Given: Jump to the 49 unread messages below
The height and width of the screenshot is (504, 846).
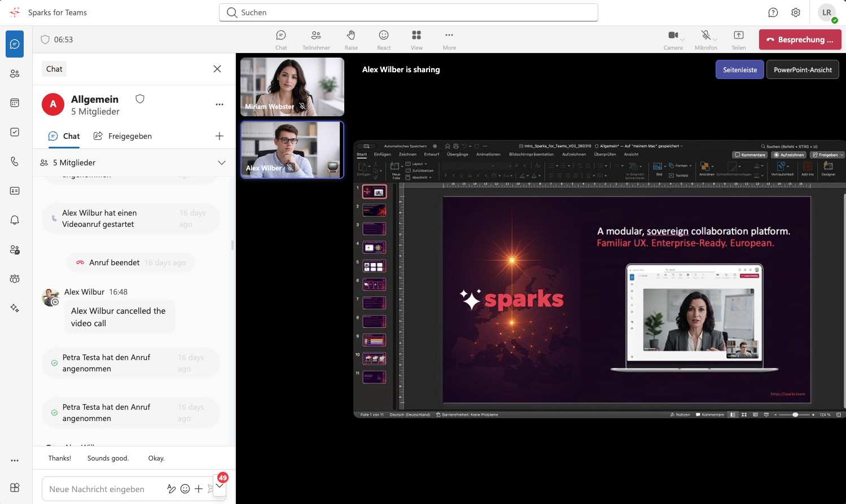Looking at the screenshot, I should coord(220,485).
